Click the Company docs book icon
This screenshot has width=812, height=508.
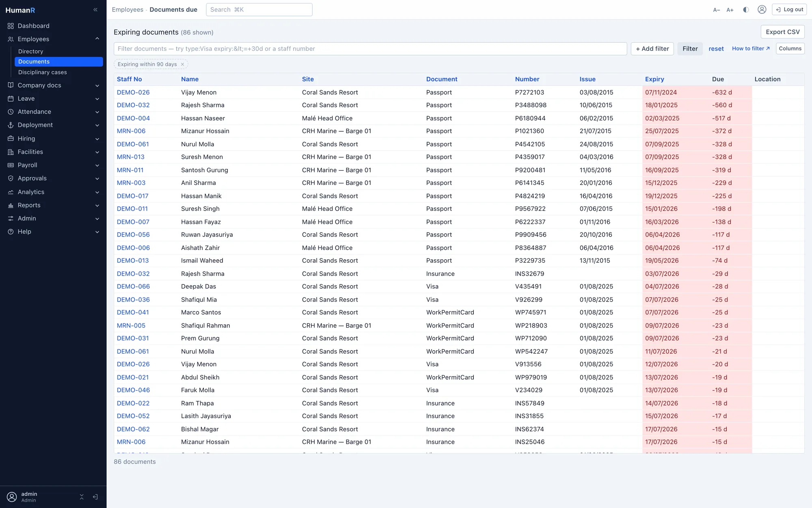tap(11, 85)
